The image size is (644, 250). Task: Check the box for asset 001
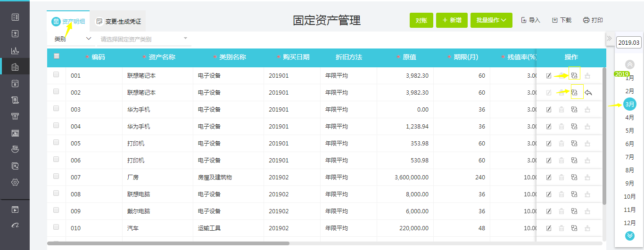tap(57, 74)
